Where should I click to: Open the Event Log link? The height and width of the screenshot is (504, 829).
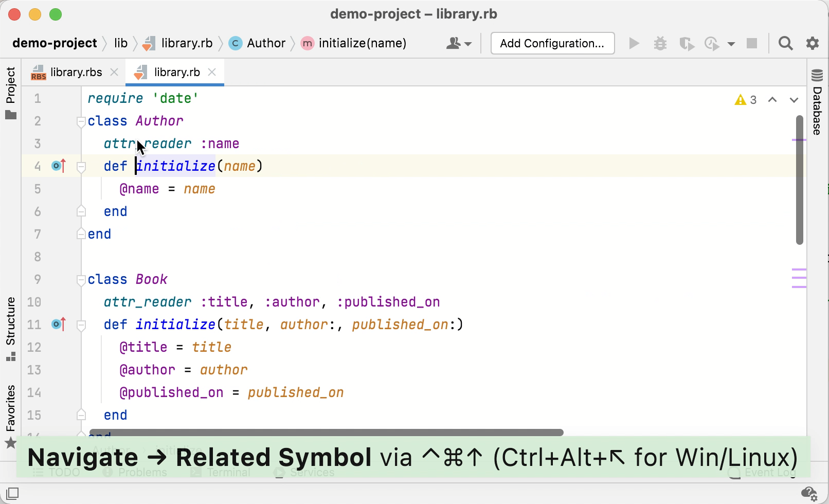769,472
